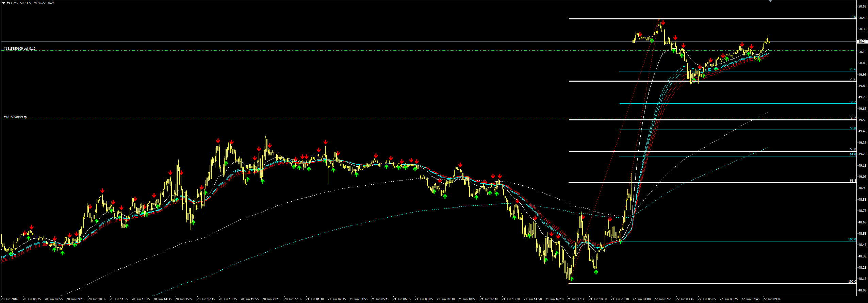The width and height of the screenshot is (868, 303).
Task: Click the white Fibonacci 38.2 level label
Action: [x=853, y=118]
